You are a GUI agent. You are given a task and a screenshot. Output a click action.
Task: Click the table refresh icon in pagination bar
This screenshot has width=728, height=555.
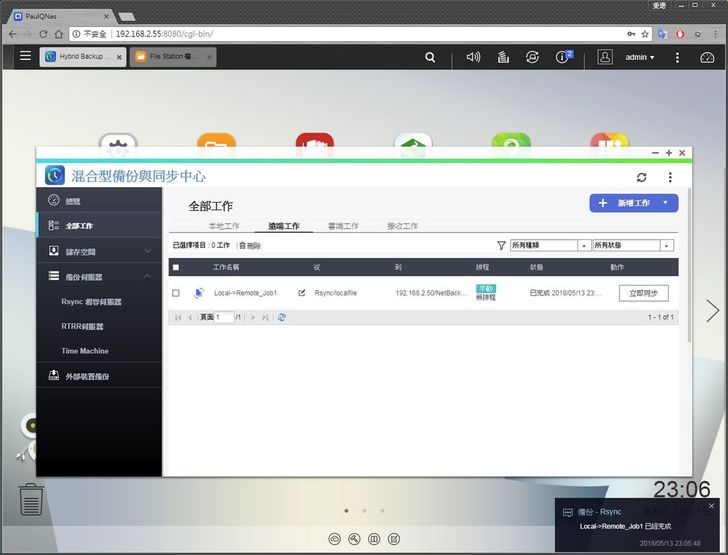click(x=282, y=317)
